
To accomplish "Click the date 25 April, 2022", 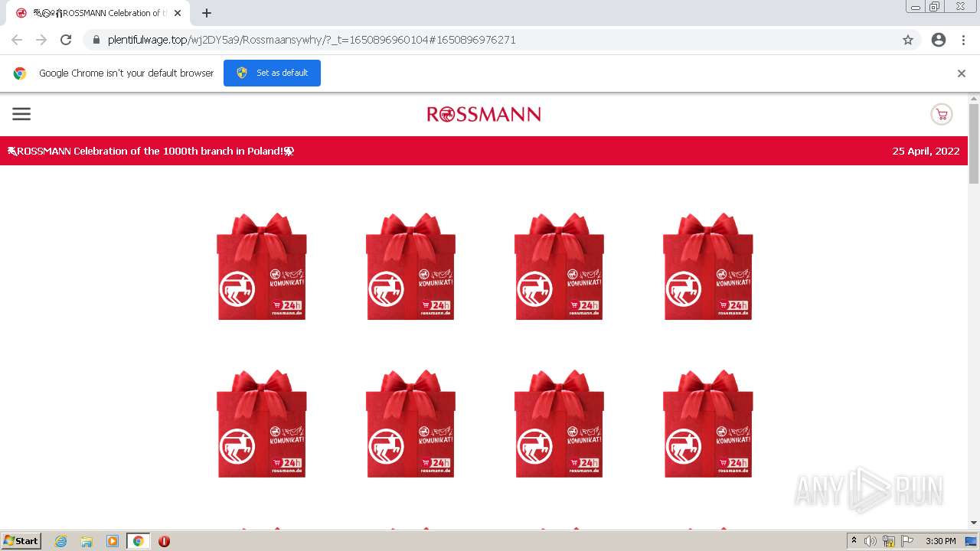I will [x=926, y=151].
